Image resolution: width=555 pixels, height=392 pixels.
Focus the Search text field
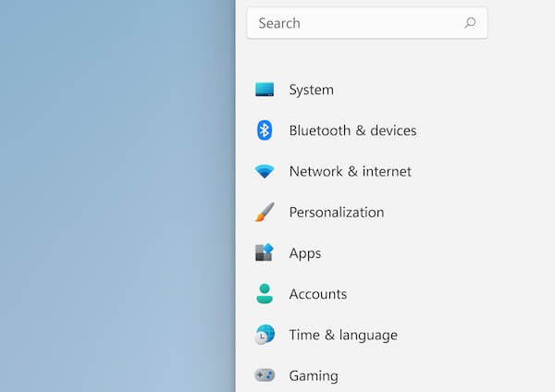[356, 23]
